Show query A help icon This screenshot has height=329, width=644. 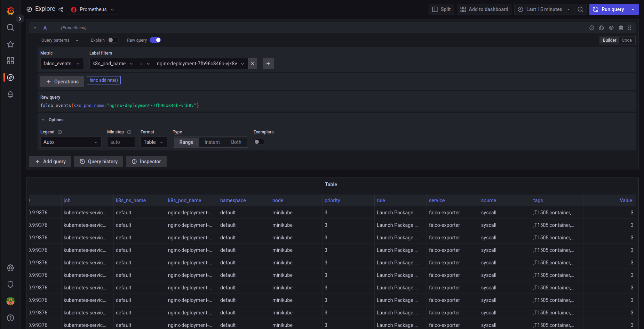point(592,28)
